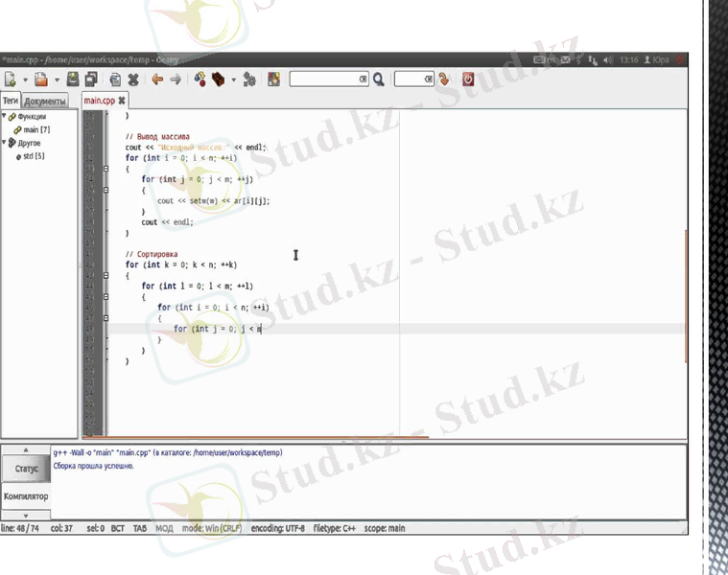Click inside the toolbar search field
The width and height of the screenshot is (728, 575).
tap(326, 80)
